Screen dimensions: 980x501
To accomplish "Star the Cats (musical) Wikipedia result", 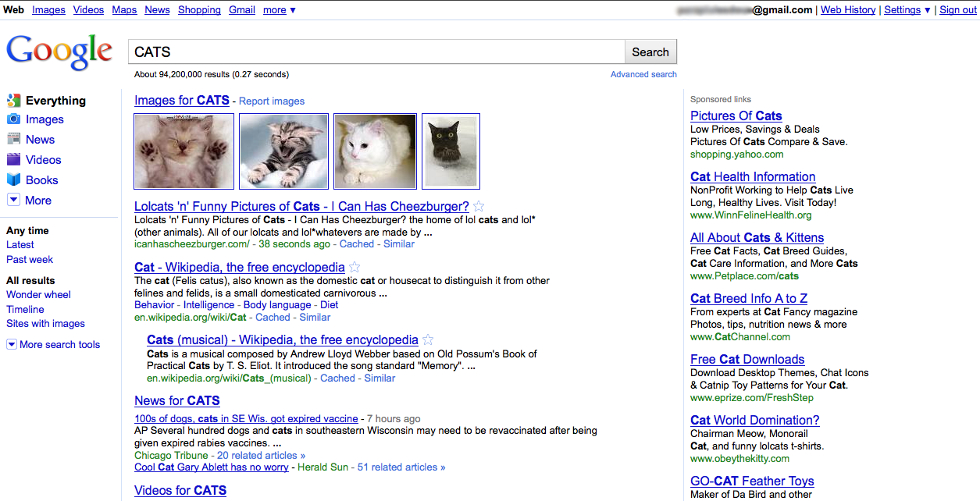I will 428,340.
